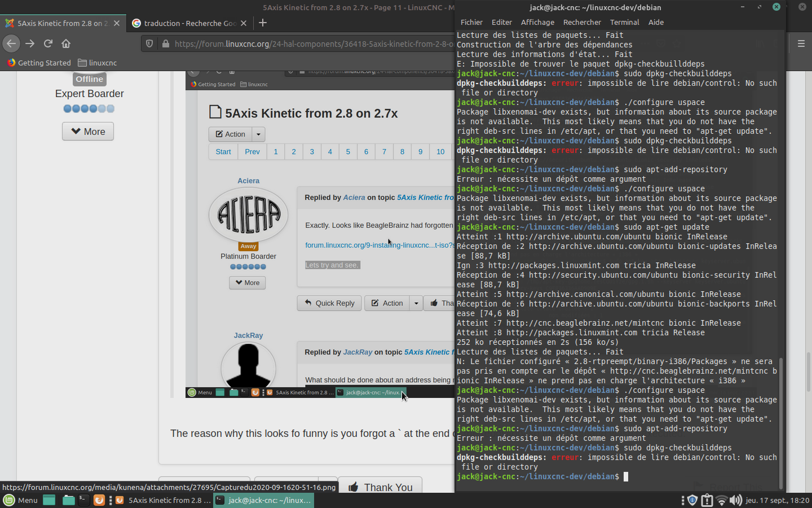Open a new Firefox tab
Screen dimensions: 812x508
click(263, 23)
